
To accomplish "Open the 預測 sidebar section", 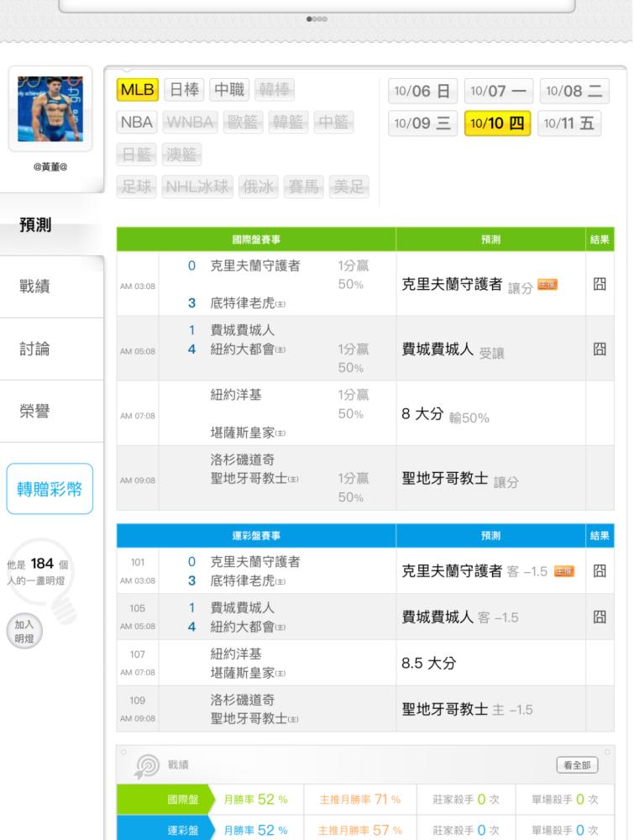I will (x=51, y=224).
